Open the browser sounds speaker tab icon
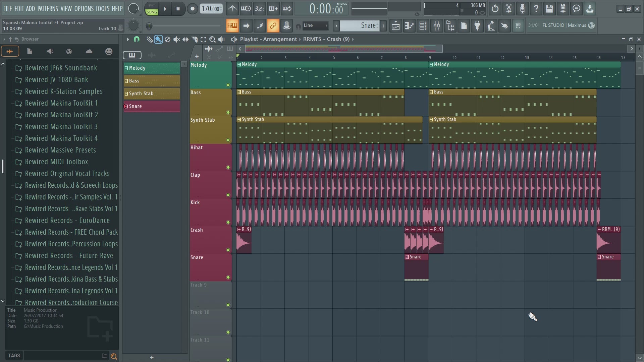 pos(50,51)
